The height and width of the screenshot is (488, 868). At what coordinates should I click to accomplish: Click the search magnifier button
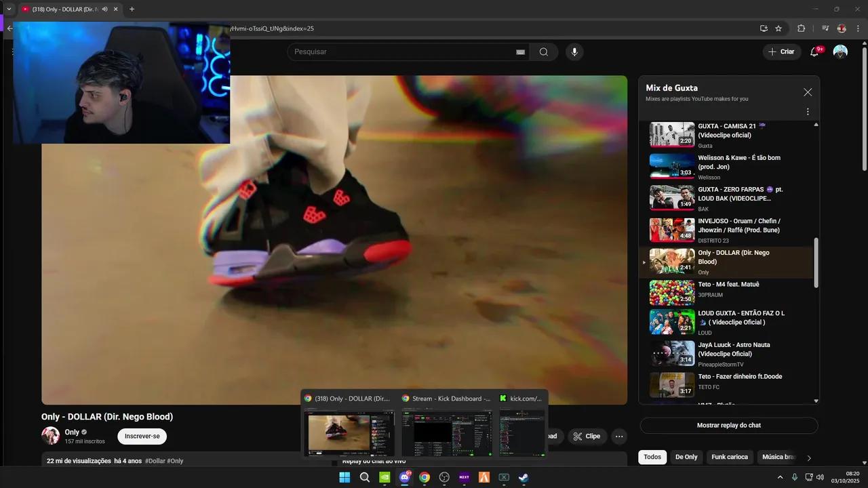(543, 52)
